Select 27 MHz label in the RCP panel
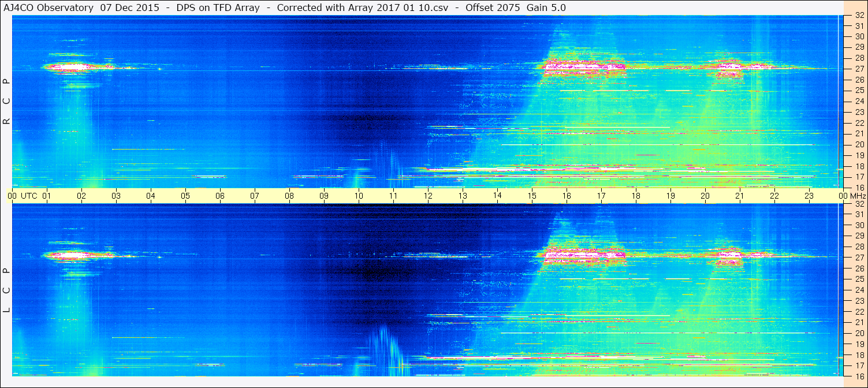This screenshot has height=388, width=868. pyautogui.click(x=859, y=69)
